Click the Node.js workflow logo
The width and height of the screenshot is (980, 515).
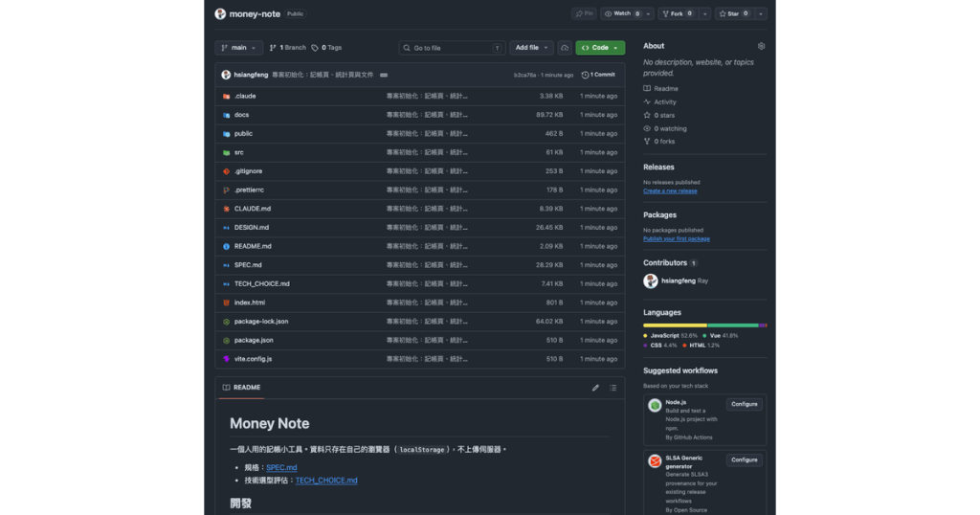tap(655, 406)
